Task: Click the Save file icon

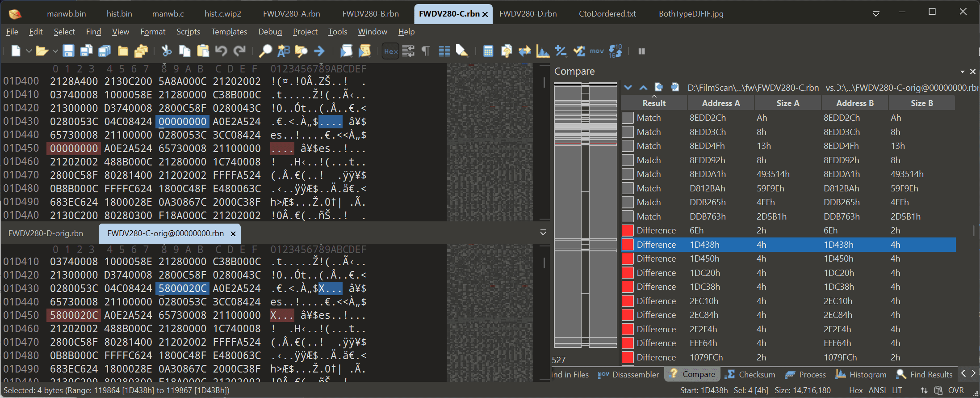Action: tap(68, 51)
